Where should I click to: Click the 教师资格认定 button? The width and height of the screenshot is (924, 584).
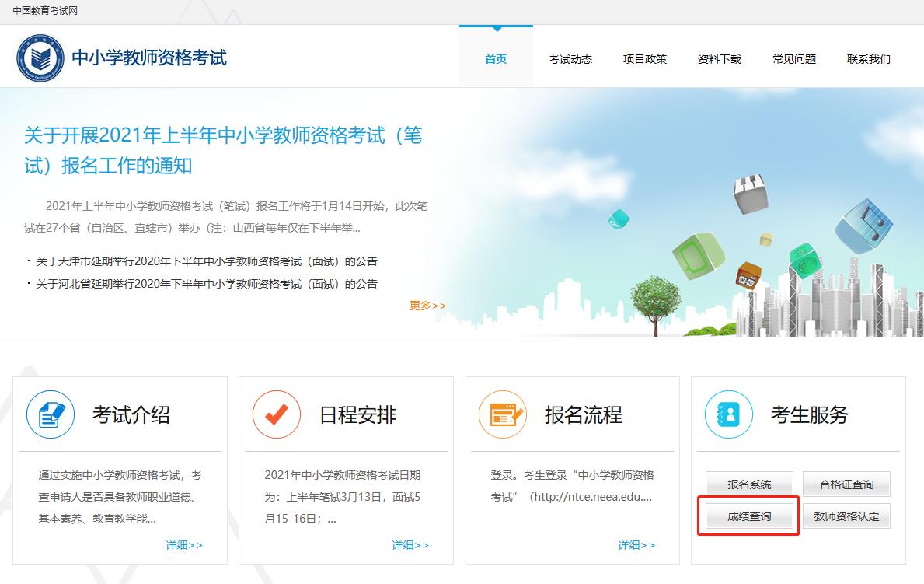coord(846,516)
